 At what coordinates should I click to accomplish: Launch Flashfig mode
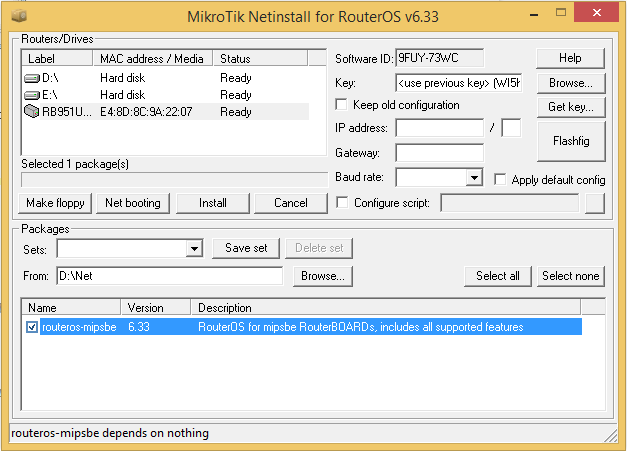pyautogui.click(x=571, y=141)
